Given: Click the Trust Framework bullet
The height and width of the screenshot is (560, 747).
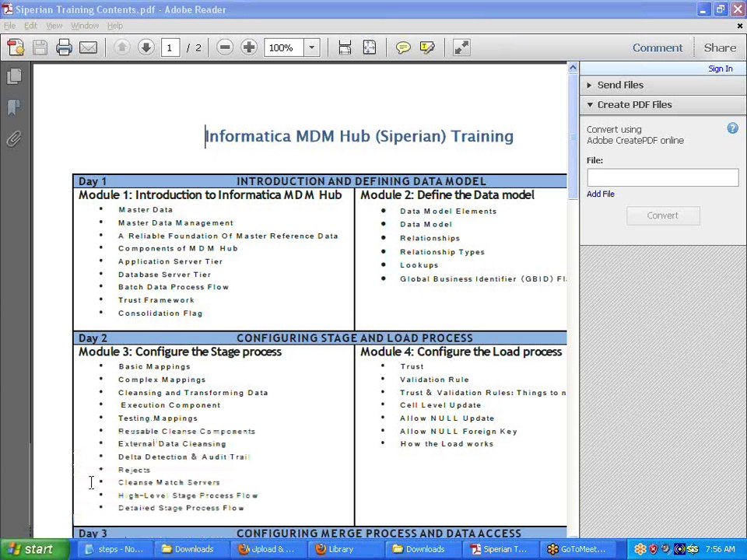Looking at the screenshot, I should tap(156, 300).
